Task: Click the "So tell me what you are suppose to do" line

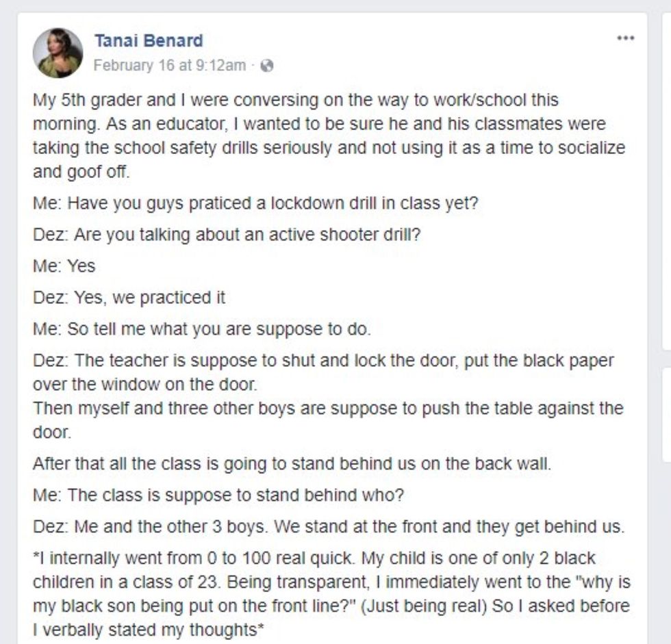Action: [202, 329]
